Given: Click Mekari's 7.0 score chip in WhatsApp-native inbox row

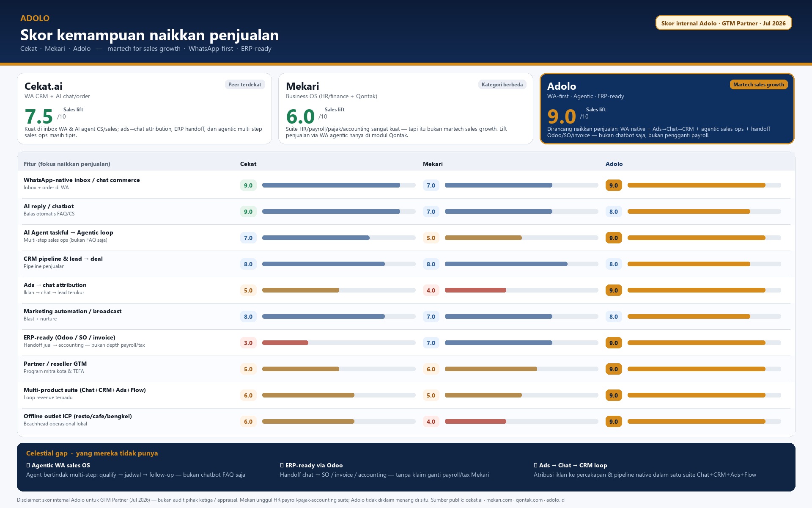Looking at the screenshot, I should (431, 185).
